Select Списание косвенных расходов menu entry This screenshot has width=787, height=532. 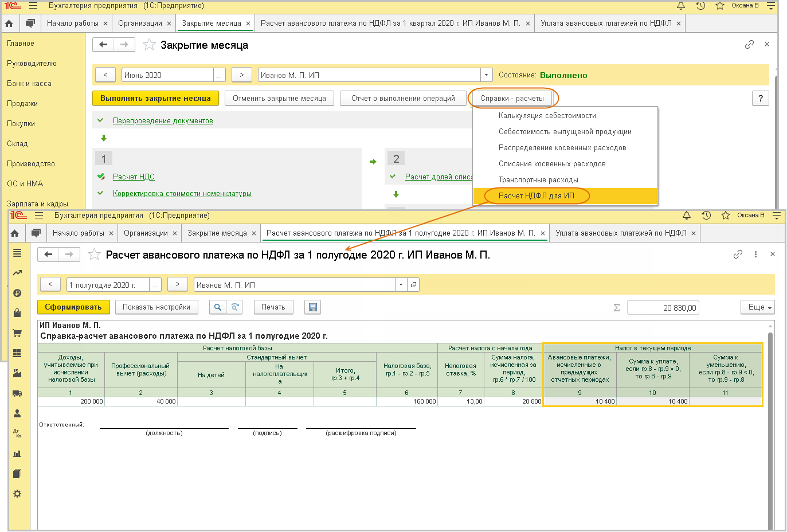(565, 164)
